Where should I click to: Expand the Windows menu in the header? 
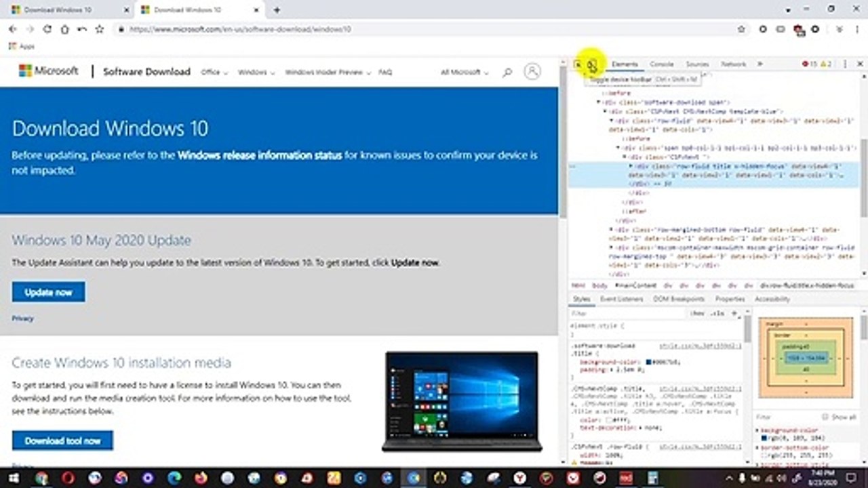pyautogui.click(x=256, y=73)
